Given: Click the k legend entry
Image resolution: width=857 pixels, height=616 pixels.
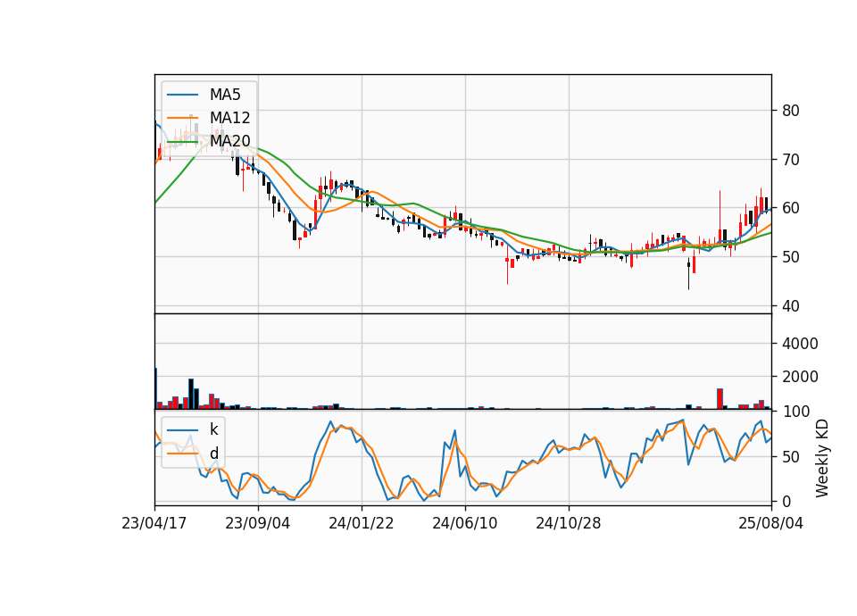Looking at the screenshot, I should click(x=213, y=429).
